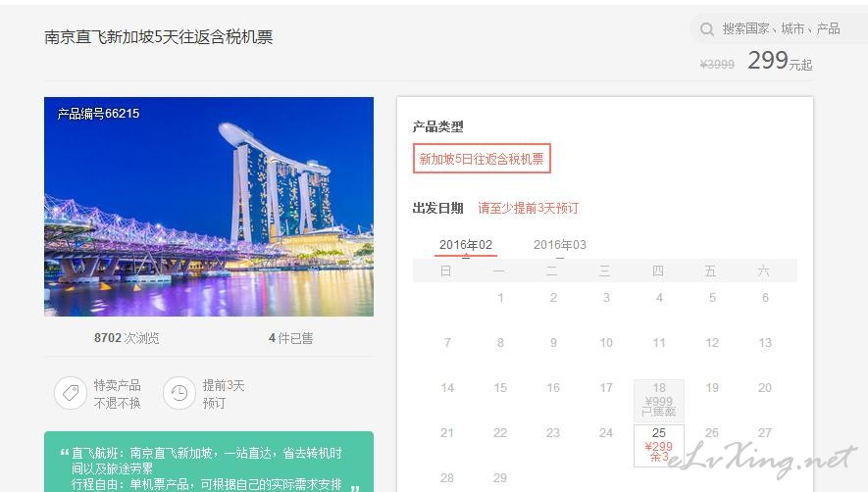Viewport: 868px width, 492px height.
Task: Switch calendar to the 2016年03 tab
Action: [560, 245]
